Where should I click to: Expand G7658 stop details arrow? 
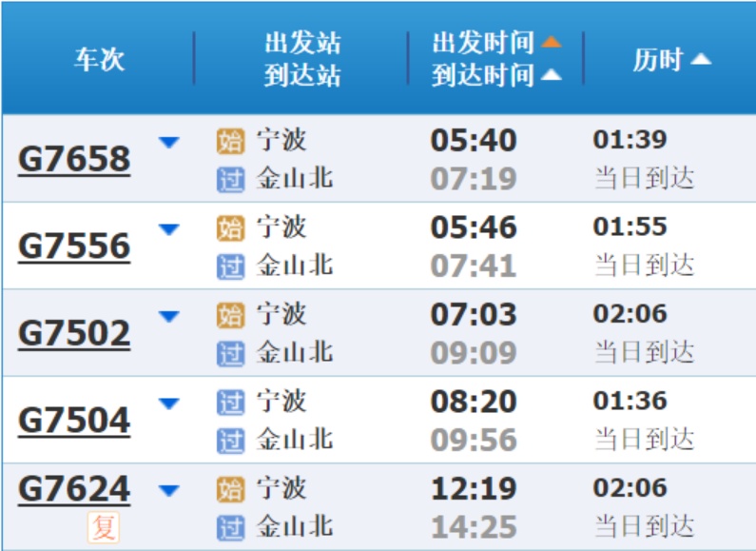tap(168, 143)
